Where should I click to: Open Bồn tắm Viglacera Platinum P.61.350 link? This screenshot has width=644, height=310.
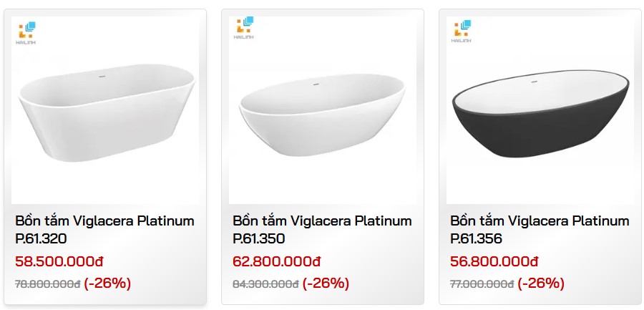pyautogui.click(x=322, y=229)
